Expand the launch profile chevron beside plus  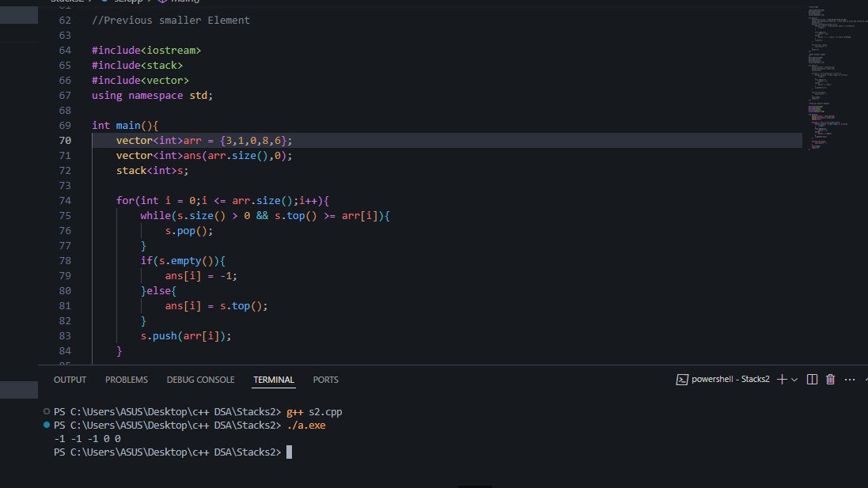pos(794,380)
